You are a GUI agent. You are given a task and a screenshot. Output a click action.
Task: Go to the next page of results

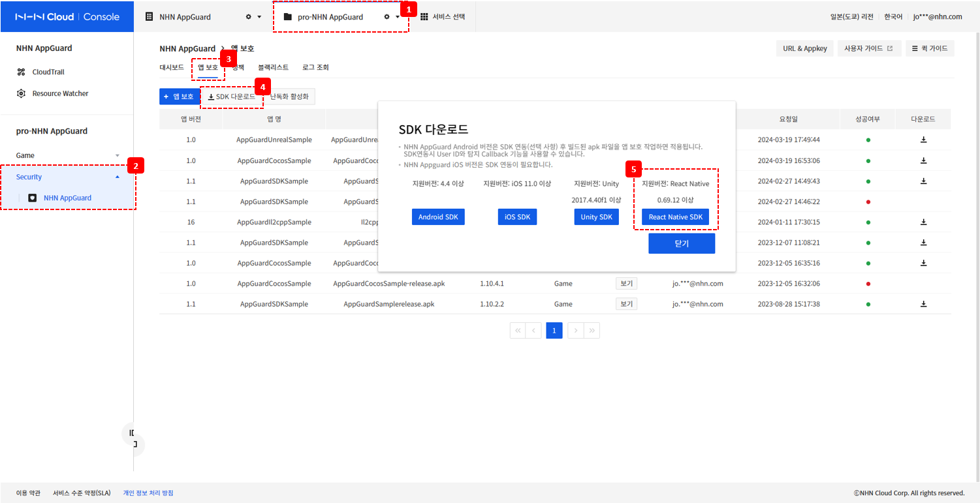click(x=576, y=331)
